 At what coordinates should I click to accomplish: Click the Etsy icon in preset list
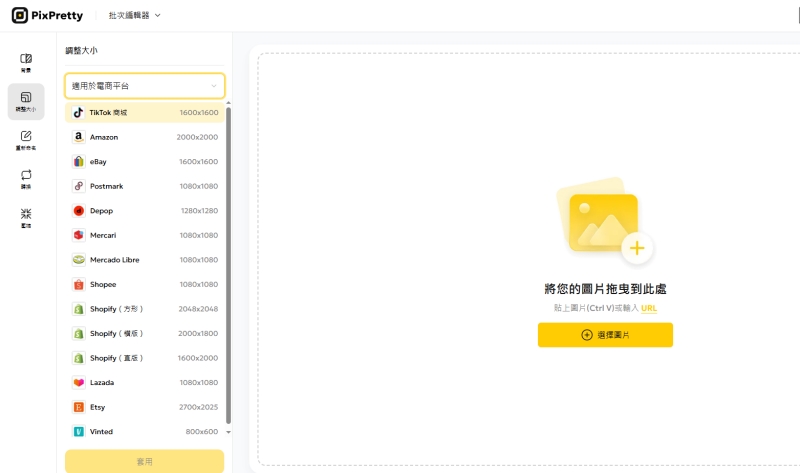pyautogui.click(x=79, y=407)
